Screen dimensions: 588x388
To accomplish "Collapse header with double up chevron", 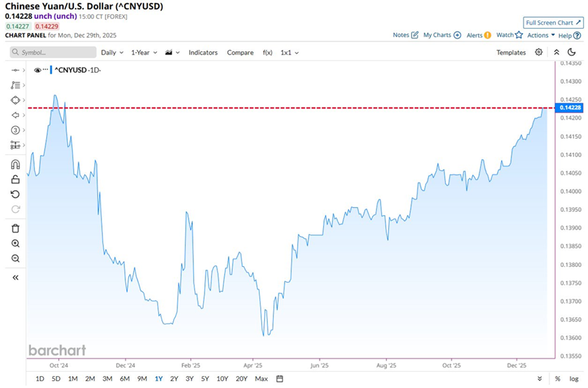I will click(556, 52).
